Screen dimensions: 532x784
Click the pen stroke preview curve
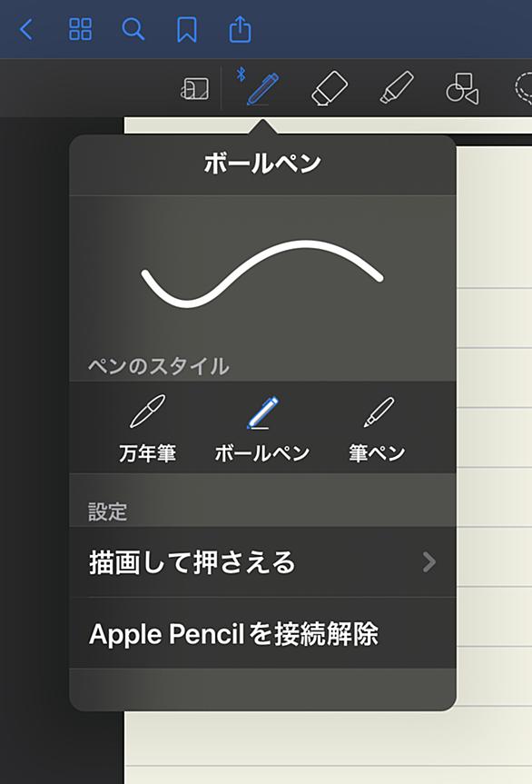[262, 274]
